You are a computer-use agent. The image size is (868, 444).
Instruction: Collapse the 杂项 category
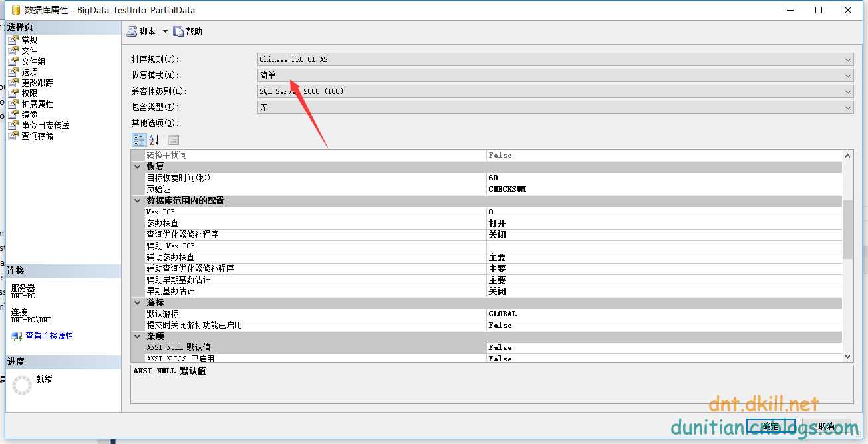(x=138, y=336)
